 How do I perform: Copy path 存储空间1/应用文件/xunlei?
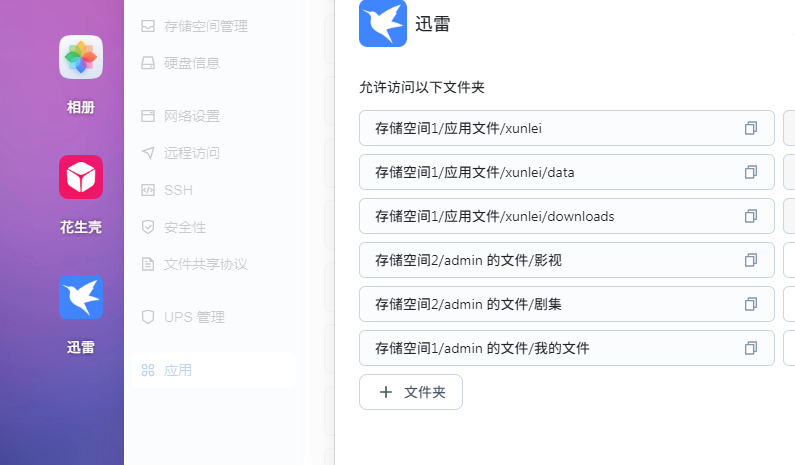(750, 128)
